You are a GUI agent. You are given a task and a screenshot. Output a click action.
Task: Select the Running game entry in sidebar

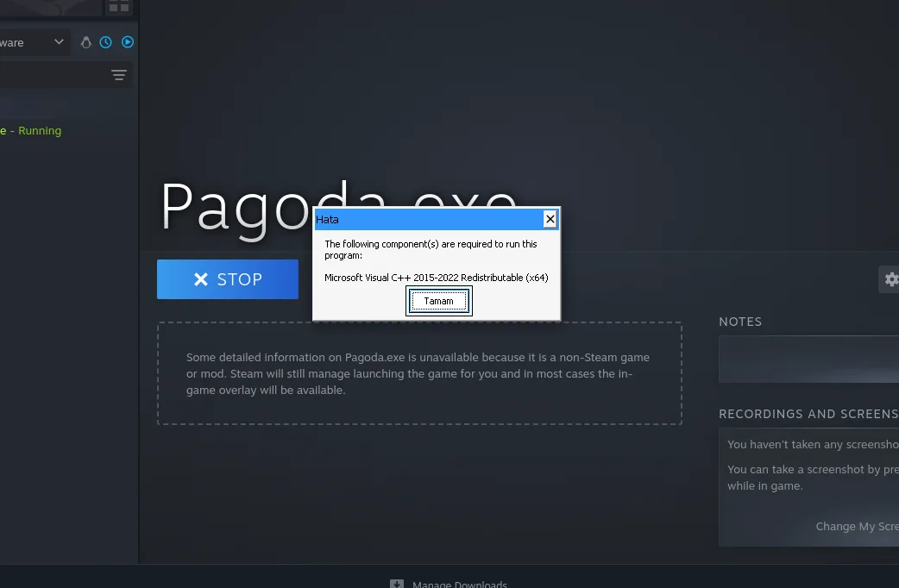[x=31, y=131]
